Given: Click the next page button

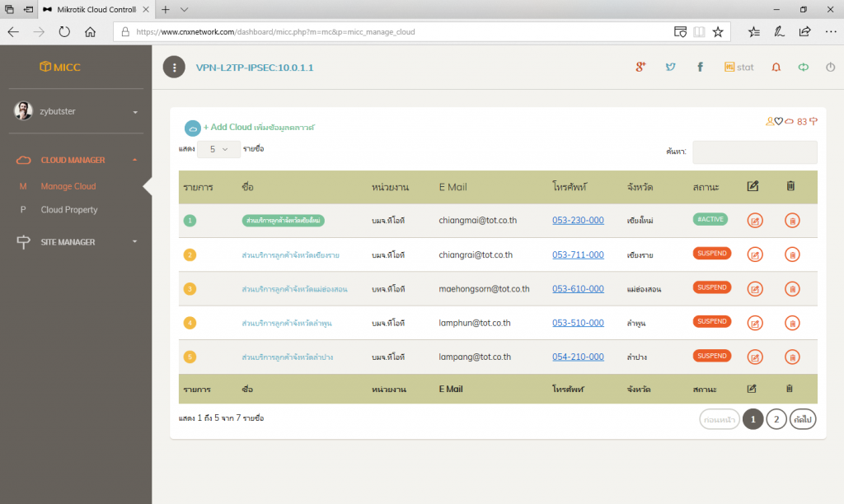Looking at the screenshot, I should point(803,419).
